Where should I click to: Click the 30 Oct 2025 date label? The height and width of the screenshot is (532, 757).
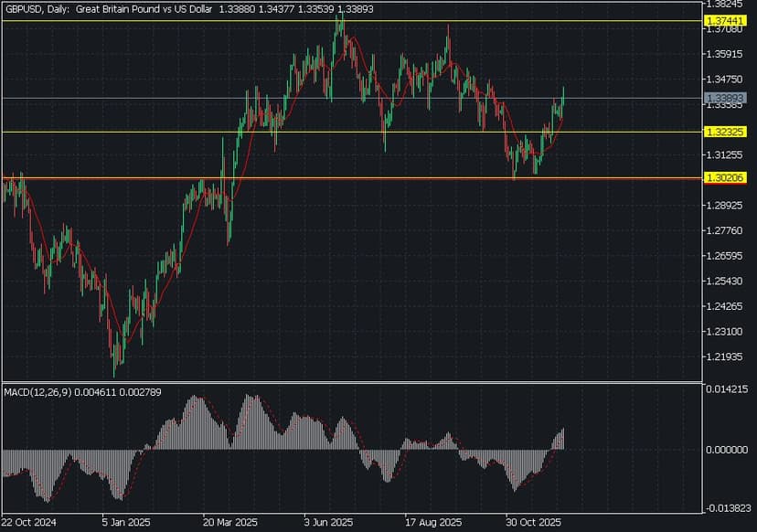pyautogui.click(x=533, y=524)
